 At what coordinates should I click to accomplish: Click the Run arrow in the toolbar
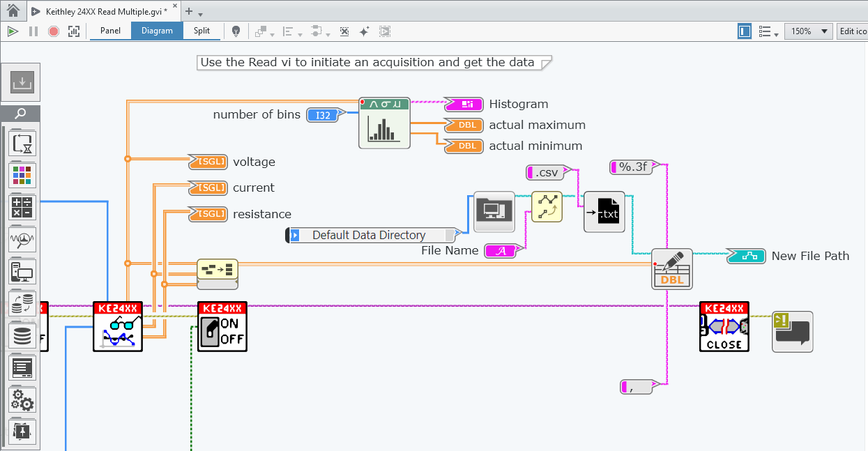[x=12, y=31]
